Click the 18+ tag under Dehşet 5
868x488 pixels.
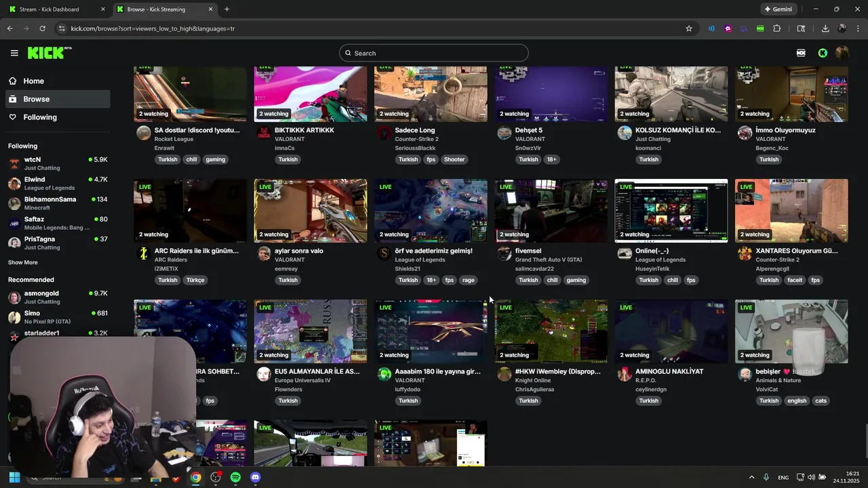(552, 159)
